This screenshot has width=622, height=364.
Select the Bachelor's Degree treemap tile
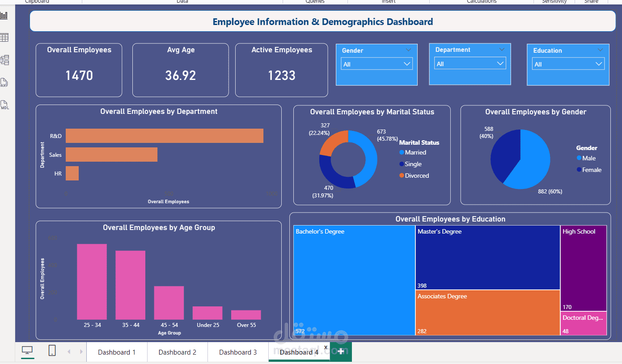pyautogui.click(x=354, y=280)
